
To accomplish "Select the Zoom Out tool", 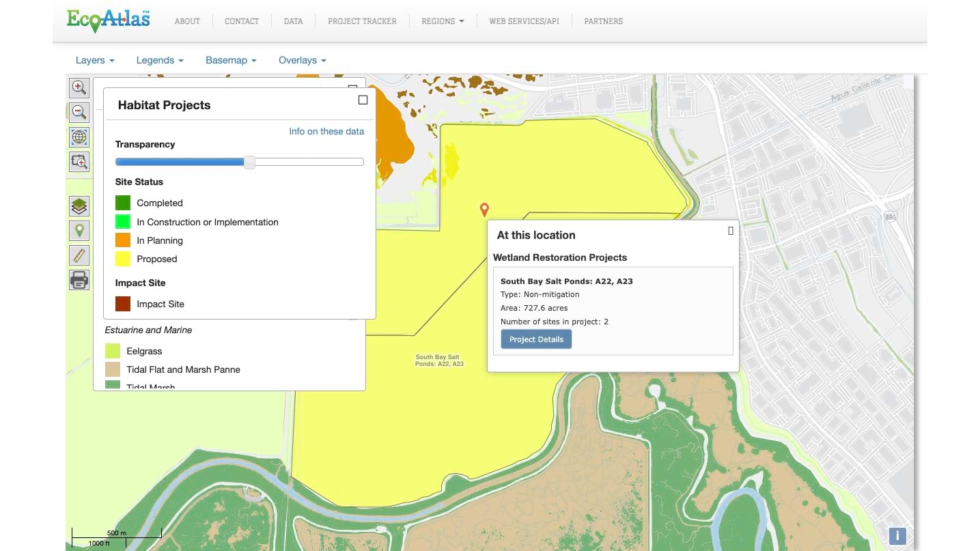I will [79, 112].
